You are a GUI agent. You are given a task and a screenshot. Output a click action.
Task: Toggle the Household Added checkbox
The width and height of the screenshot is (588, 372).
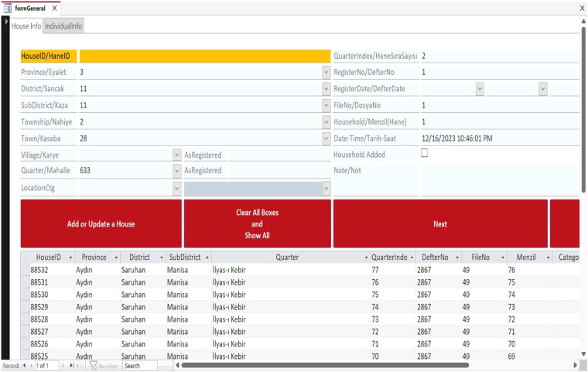[425, 153]
